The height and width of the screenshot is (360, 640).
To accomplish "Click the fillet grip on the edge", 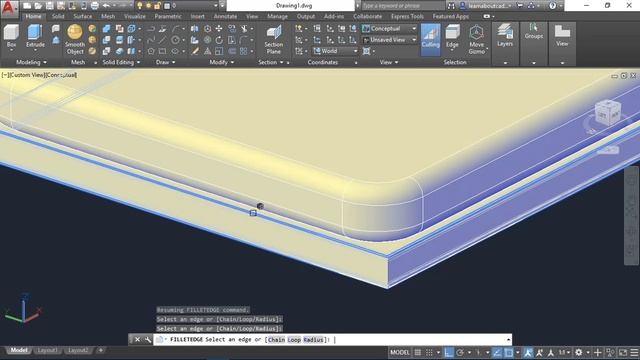I will pos(253,213).
